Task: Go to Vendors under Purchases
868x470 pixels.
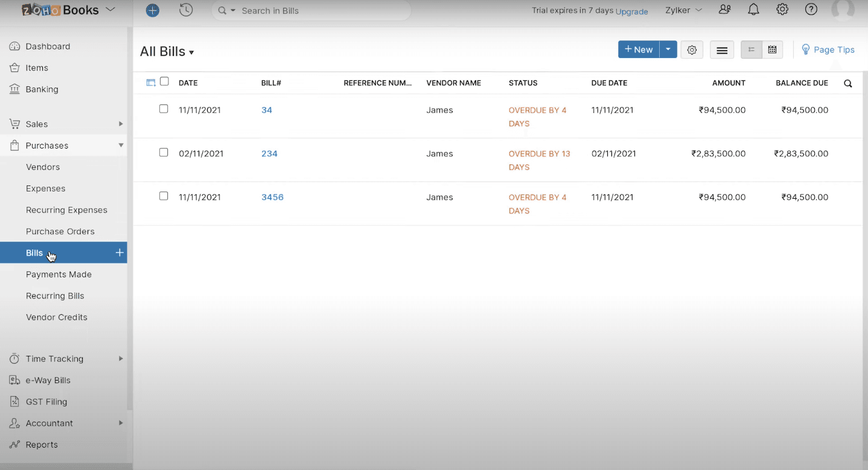Action: (x=43, y=167)
